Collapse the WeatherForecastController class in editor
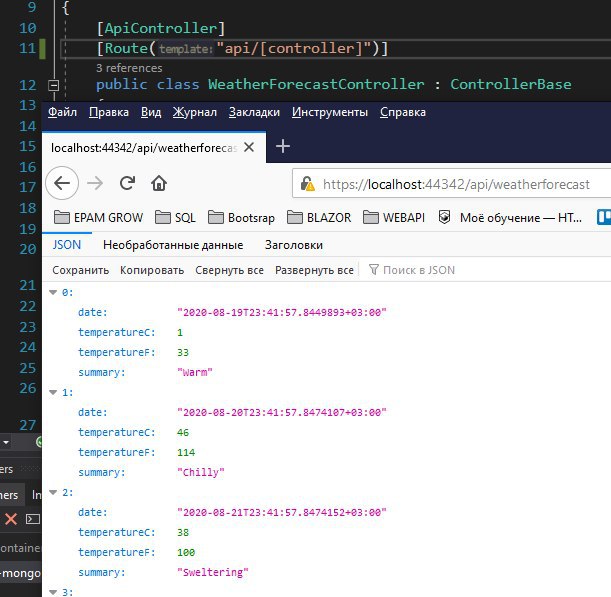This screenshot has width=611, height=597. click(x=53, y=85)
